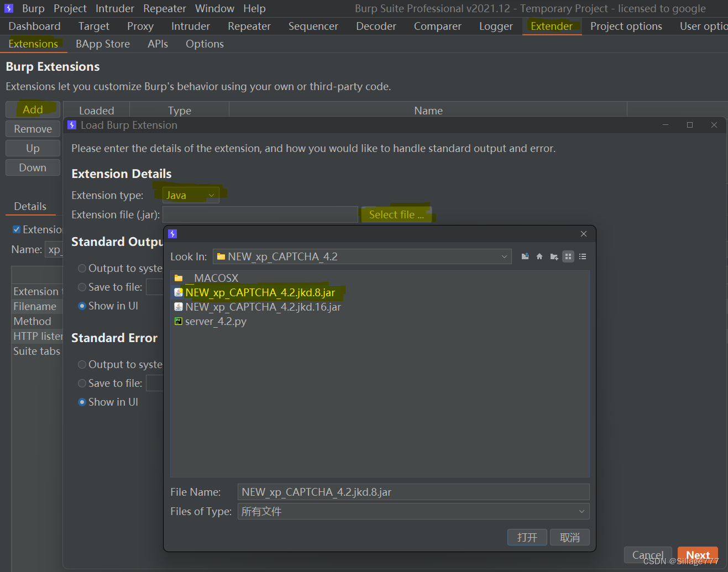The image size is (728, 572).
Task: Select Standard Error 'Output to system console'
Action: coord(82,364)
